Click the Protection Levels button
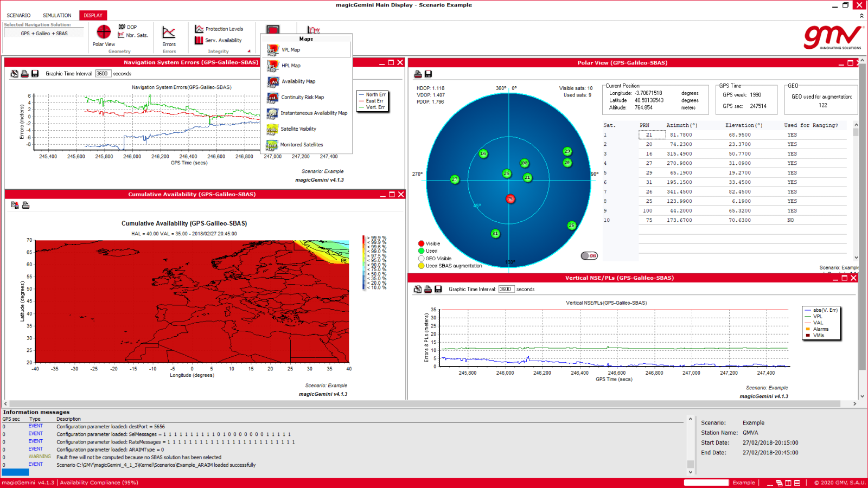The width and height of the screenshot is (868, 488). point(219,29)
